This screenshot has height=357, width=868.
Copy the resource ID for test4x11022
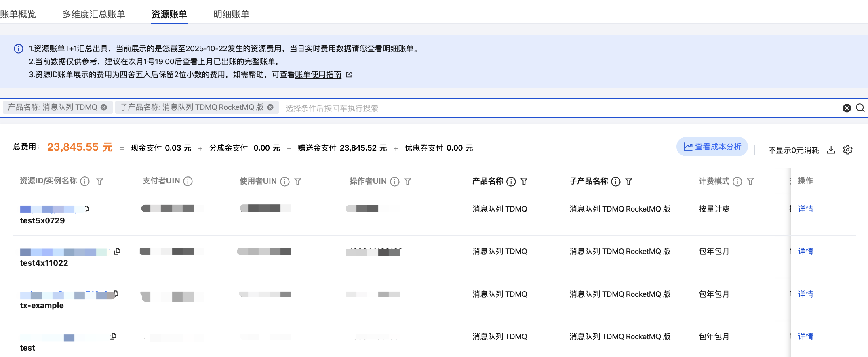point(117,251)
